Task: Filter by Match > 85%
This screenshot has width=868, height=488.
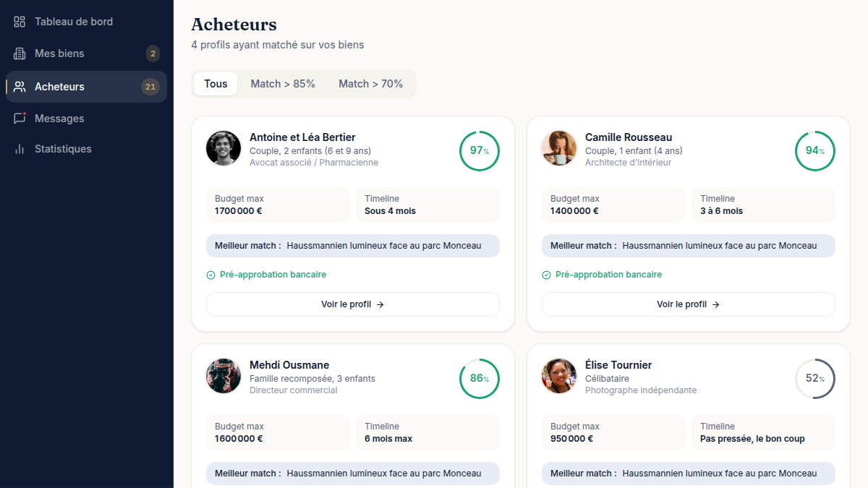Action: click(283, 84)
